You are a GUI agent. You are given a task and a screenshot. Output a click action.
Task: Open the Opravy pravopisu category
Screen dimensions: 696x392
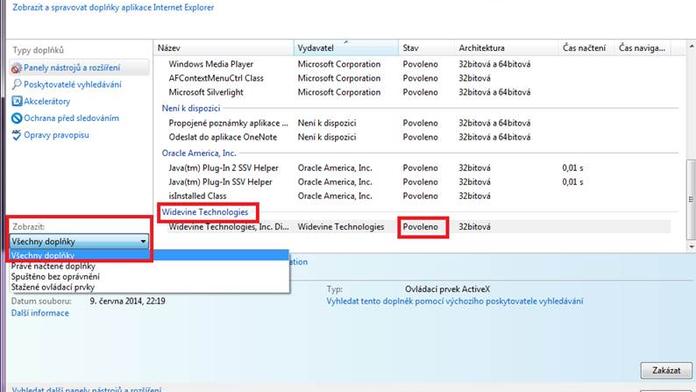tap(56, 135)
